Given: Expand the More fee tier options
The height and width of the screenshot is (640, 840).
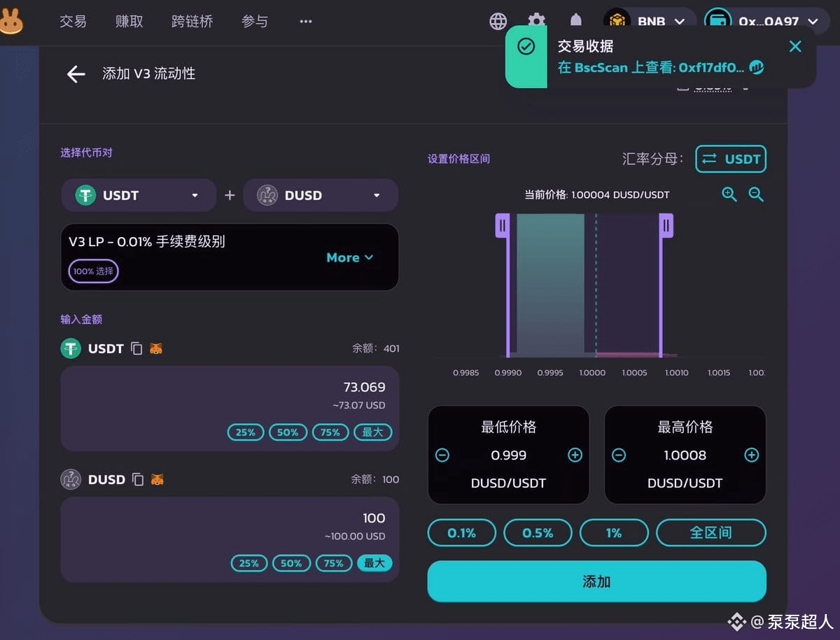Looking at the screenshot, I should pyautogui.click(x=350, y=257).
